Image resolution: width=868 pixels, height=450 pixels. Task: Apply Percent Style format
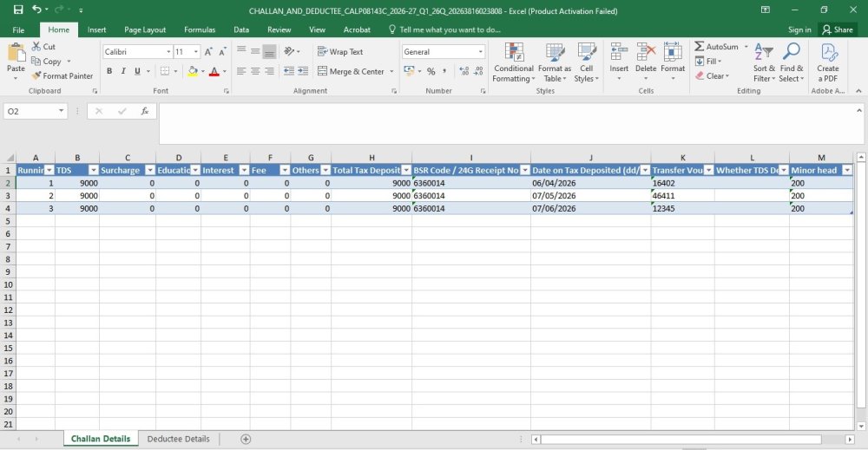pos(431,71)
